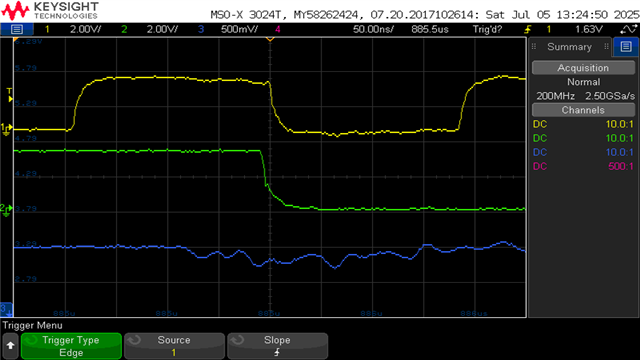The image size is (640, 360).
Task: Click the rising edge trigger icon in status bar
Action: pyautogui.click(x=527, y=29)
